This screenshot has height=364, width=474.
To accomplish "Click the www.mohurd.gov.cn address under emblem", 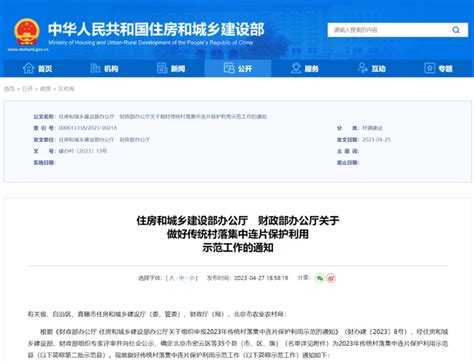I will (28, 50).
